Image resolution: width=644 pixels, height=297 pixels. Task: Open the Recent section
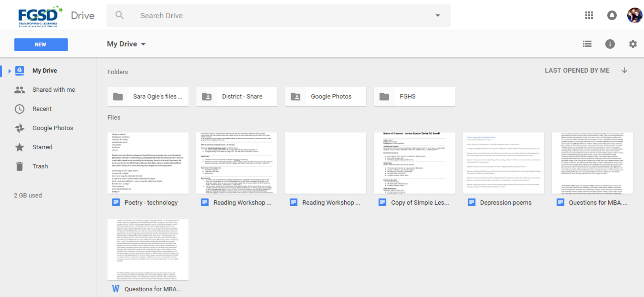point(42,109)
